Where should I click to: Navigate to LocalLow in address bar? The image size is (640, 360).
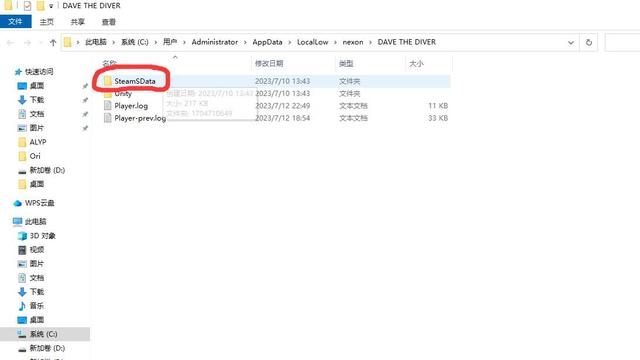pos(313,42)
